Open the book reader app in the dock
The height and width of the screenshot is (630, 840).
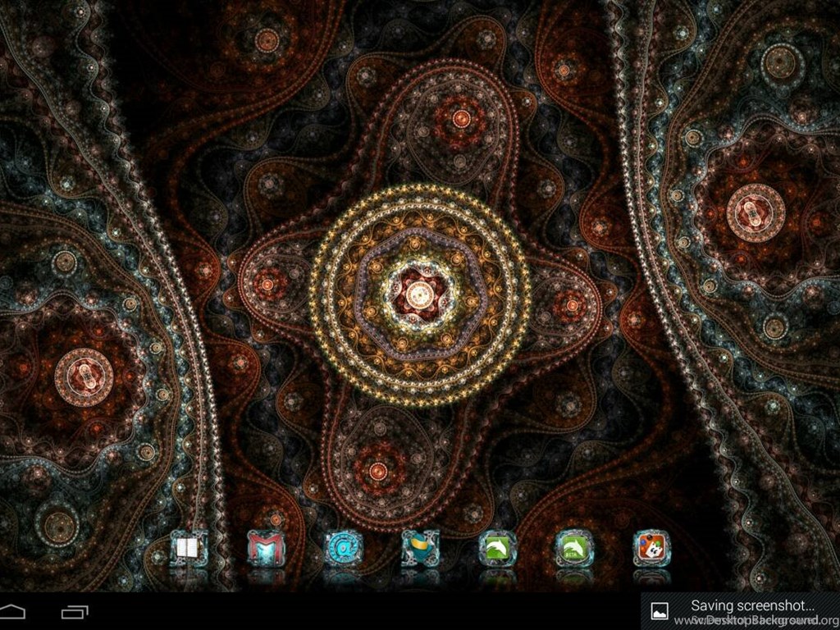(189, 548)
